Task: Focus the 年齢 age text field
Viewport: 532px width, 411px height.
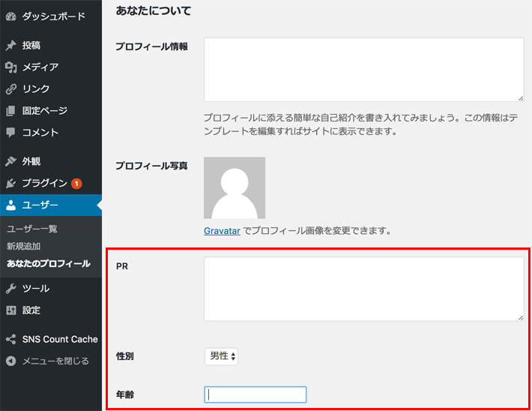Action: pyautogui.click(x=255, y=394)
